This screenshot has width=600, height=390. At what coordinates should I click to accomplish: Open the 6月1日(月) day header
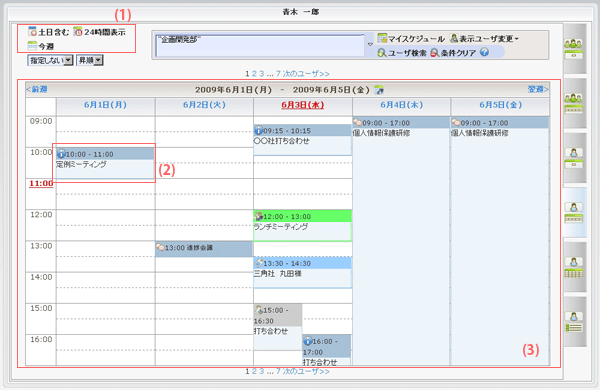[105, 105]
